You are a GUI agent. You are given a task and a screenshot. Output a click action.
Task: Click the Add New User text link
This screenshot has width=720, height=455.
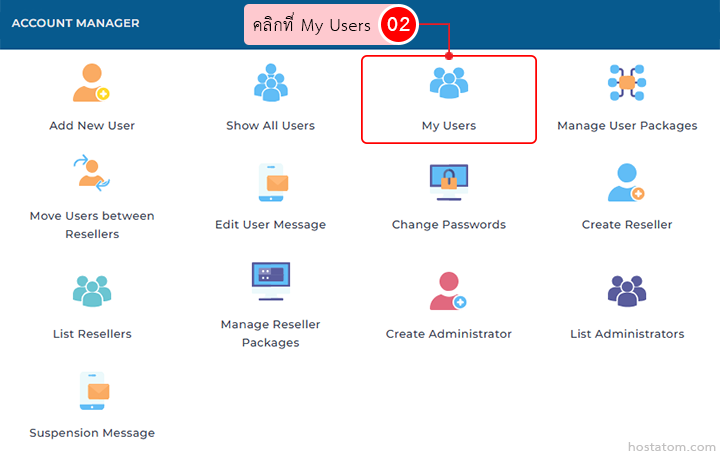point(92,126)
